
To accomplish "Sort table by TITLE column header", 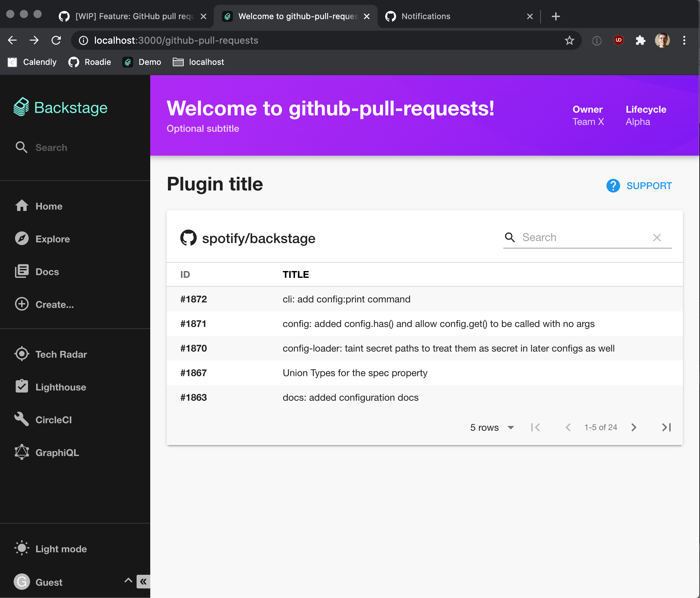I will click(x=296, y=274).
